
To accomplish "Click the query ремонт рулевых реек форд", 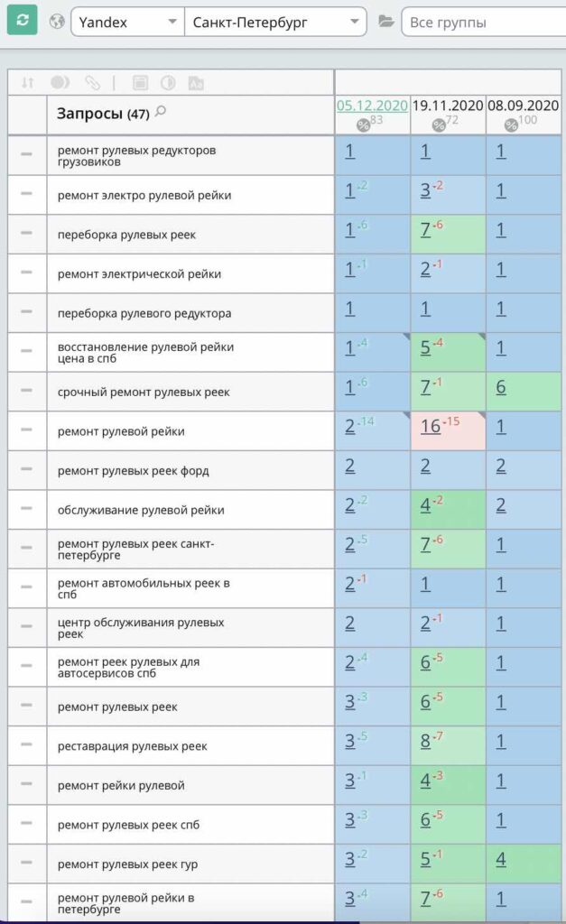I will tap(134, 471).
